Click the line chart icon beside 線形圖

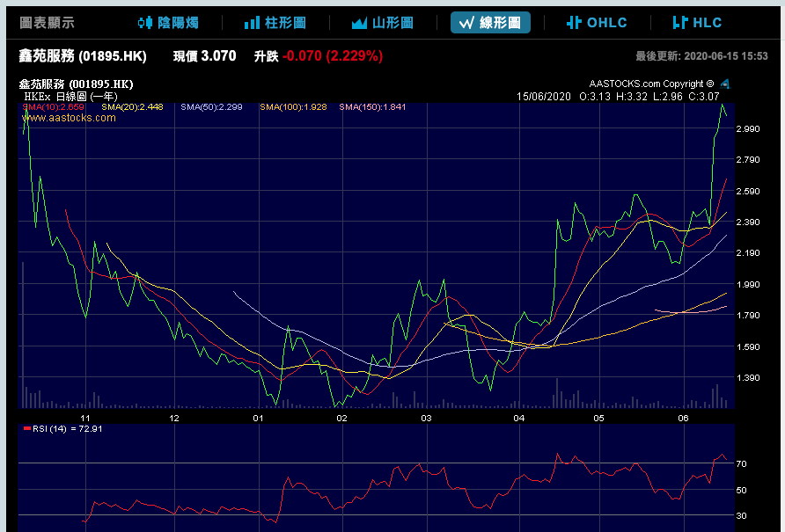[x=466, y=23]
